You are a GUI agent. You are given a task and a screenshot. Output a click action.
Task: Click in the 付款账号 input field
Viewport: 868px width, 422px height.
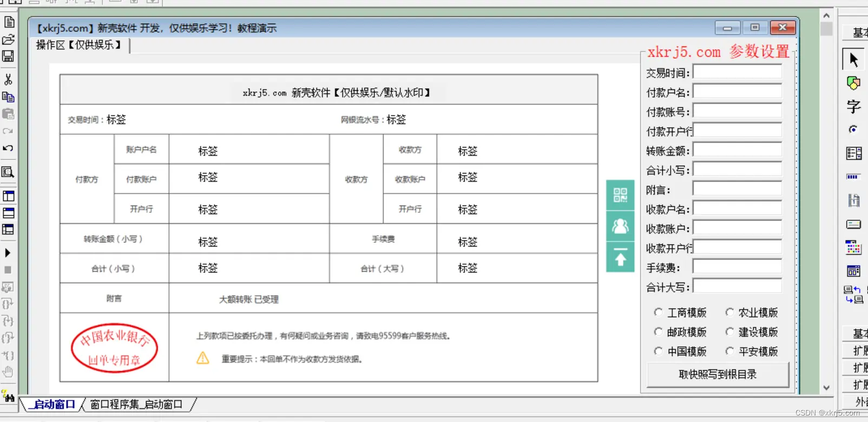[x=737, y=111]
